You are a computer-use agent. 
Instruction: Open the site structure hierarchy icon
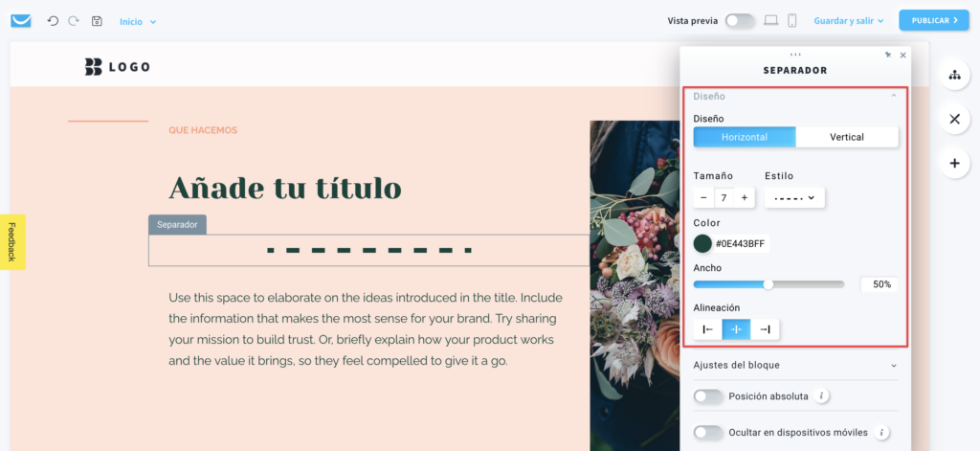click(954, 75)
